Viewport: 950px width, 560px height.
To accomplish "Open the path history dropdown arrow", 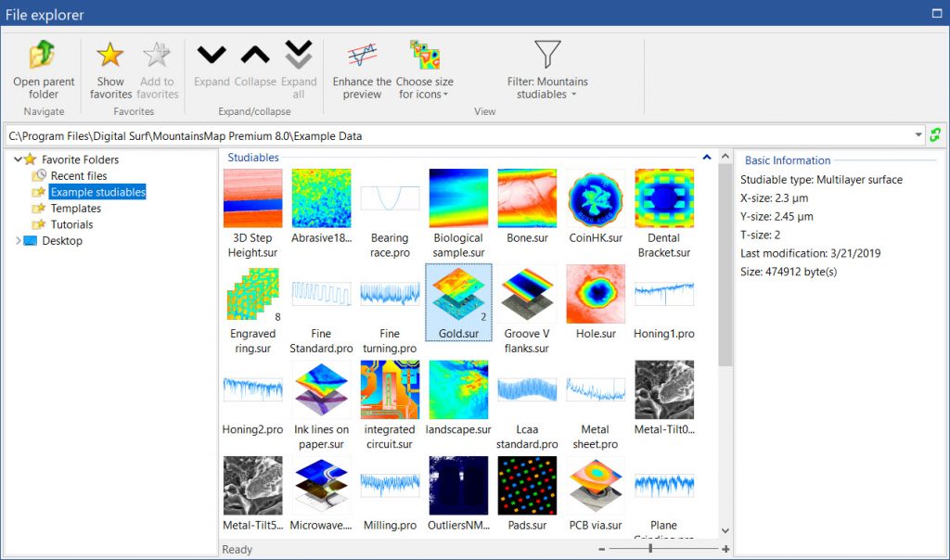I will 918,135.
